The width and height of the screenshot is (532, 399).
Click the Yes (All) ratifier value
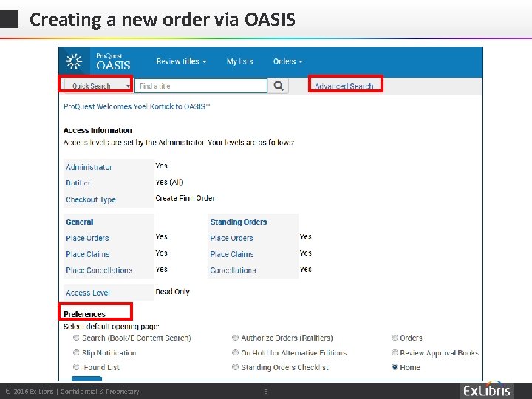click(169, 183)
